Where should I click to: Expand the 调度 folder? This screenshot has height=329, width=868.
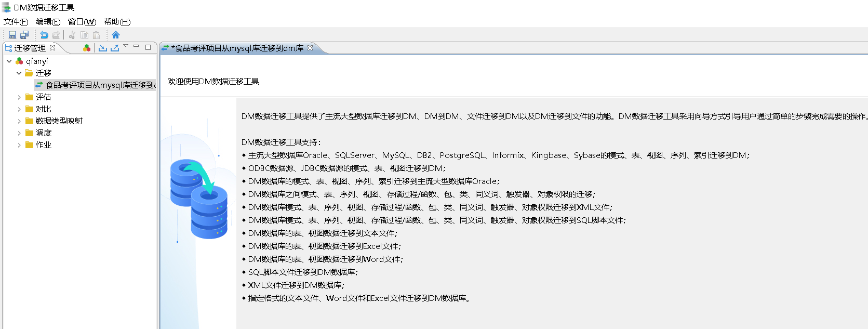(x=19, y=133)
